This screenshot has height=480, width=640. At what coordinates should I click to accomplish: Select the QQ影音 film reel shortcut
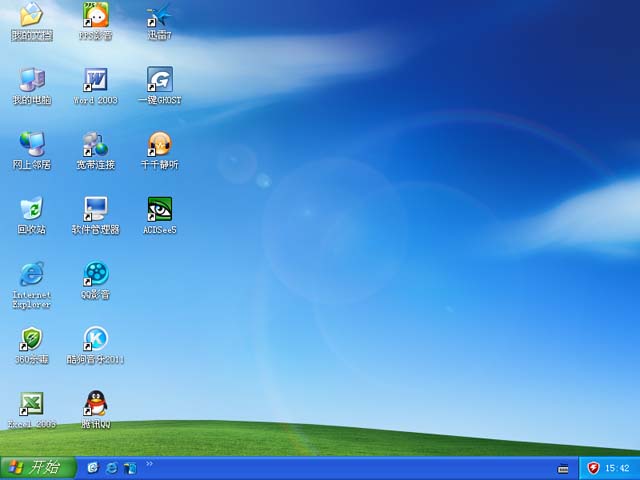click(x=95, y=274)
